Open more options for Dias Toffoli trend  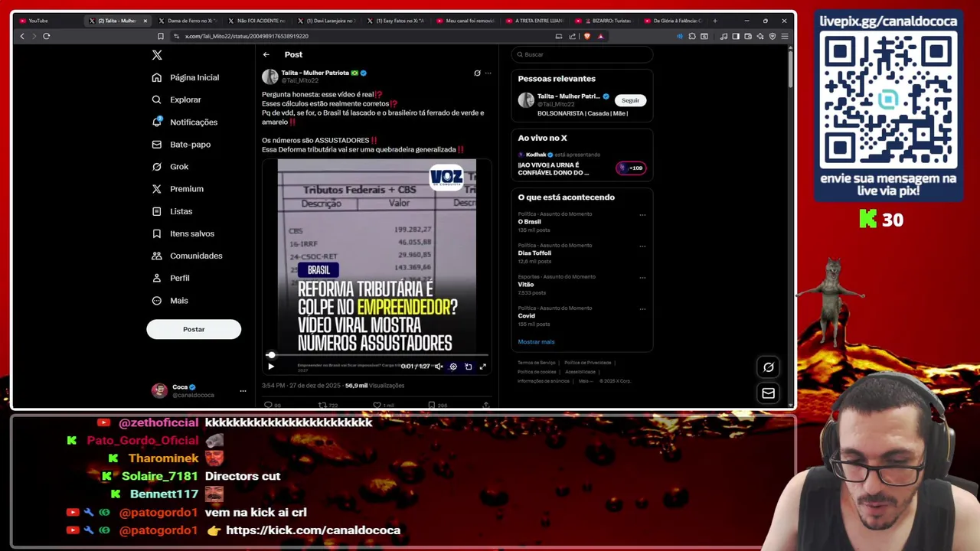pyautogui.click(x=642, y=246)
